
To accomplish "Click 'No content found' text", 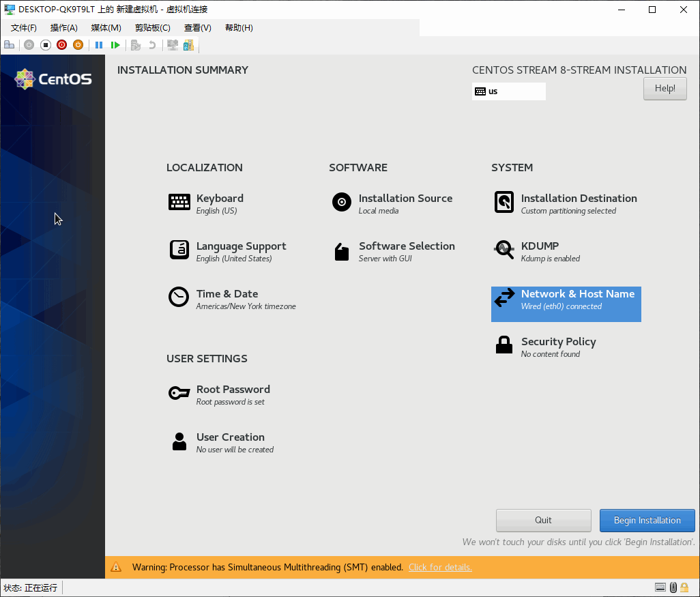I will coord(551,354).
